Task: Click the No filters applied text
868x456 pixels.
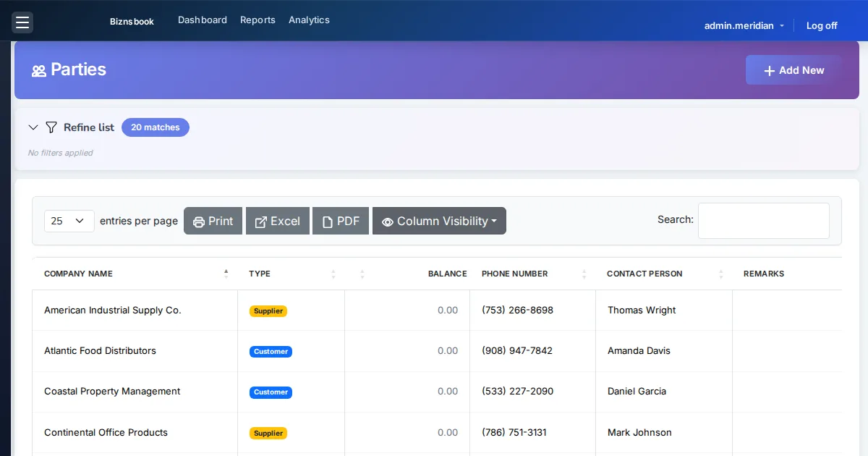Action: coord(60,153)
